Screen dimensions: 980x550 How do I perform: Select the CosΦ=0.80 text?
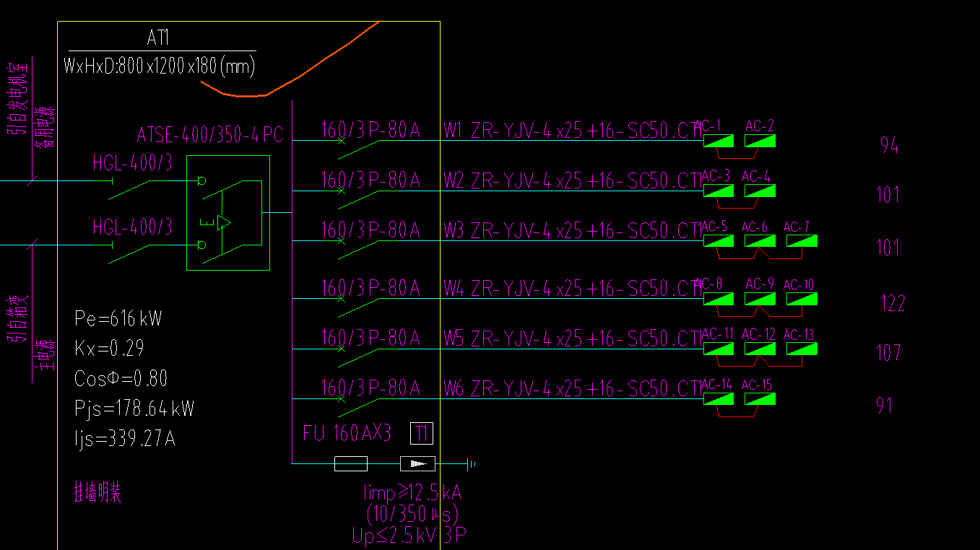click(121, 378)
